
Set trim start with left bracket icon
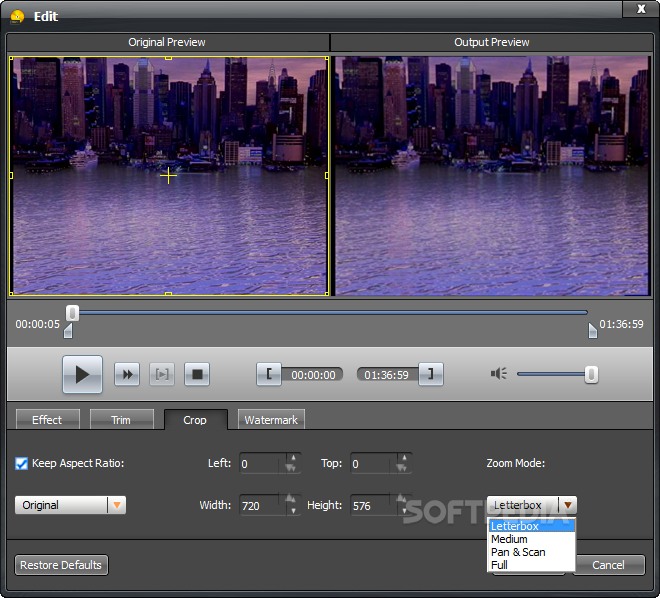(268, 374)
